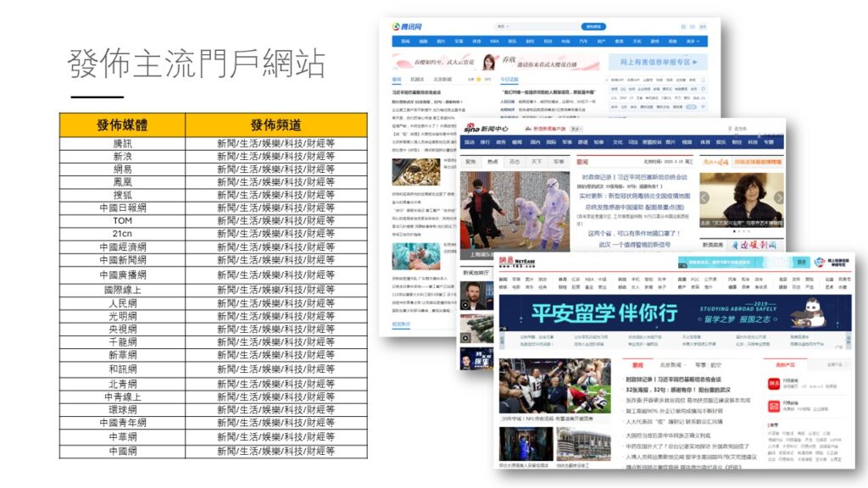The width and height of the screenshot is (868, 488).
Task: Select the 北青網 cell in the table
Action: point(122,384)
